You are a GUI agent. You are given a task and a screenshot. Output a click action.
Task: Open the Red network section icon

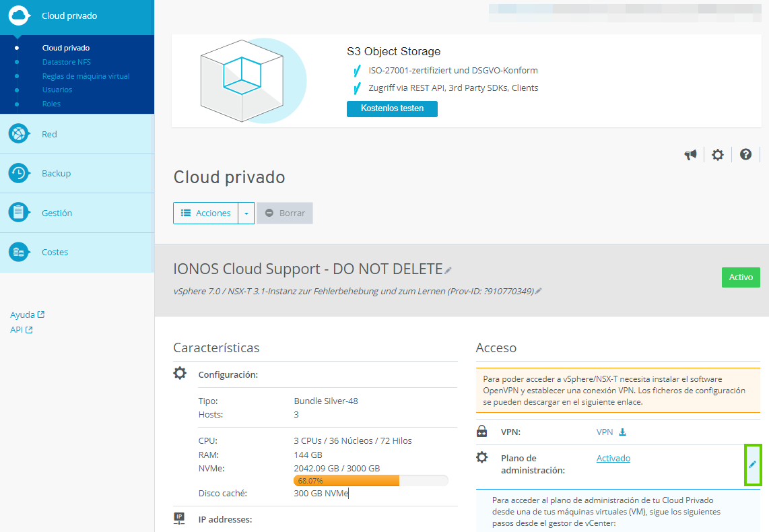point(19,133)
